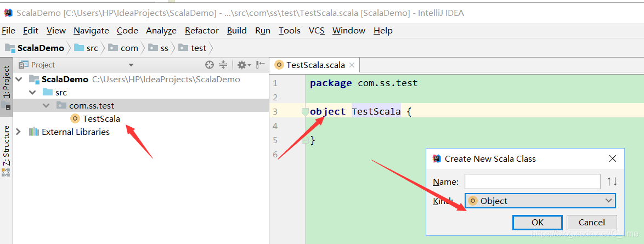This screenshot has width=644, height=244.
Task: Expand the External Libraries node
Action: (19, 132)
